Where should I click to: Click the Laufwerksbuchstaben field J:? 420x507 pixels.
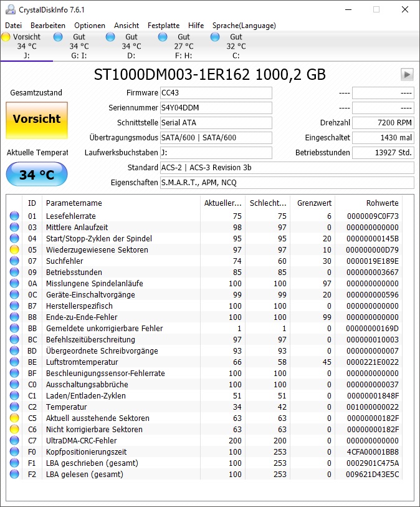(216, 153)
